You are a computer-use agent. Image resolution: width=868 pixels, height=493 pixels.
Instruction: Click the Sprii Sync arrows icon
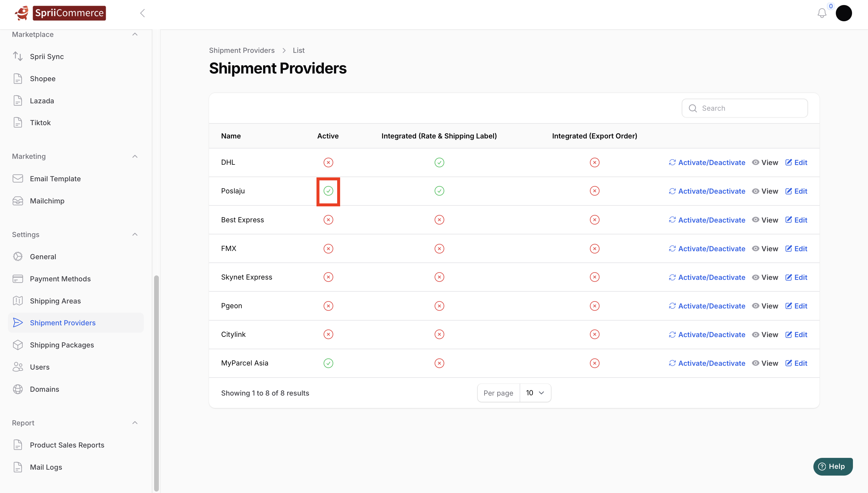point(18,56)
